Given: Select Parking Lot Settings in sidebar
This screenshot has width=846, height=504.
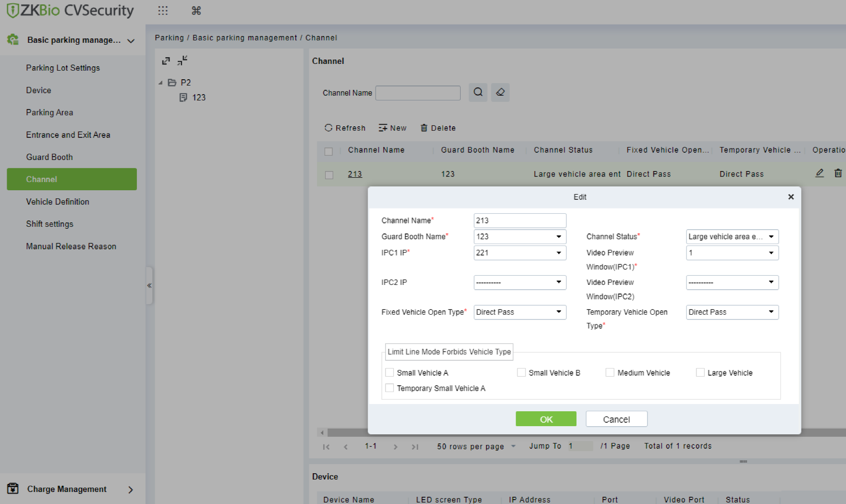Looking at the screenshot, I should pyautogui.click(x=63, y=68).
